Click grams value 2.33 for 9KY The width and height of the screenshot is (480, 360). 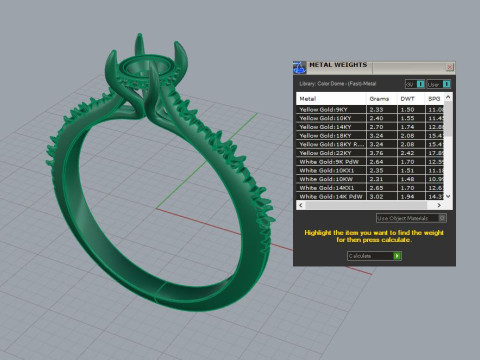tap(376, 109)
